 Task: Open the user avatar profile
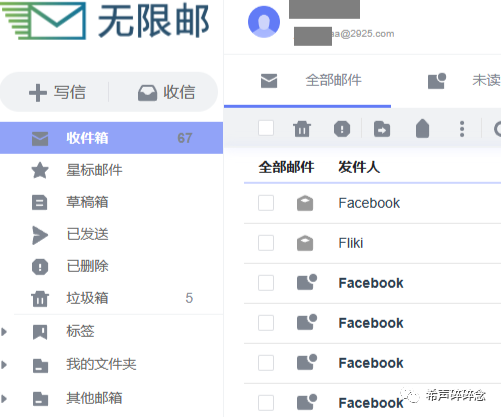(264, 22)
